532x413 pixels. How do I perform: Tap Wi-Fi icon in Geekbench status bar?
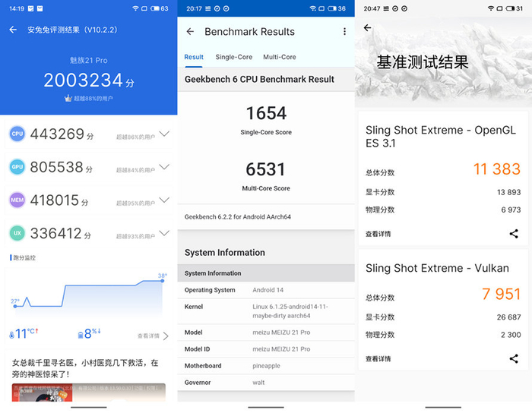313,8
